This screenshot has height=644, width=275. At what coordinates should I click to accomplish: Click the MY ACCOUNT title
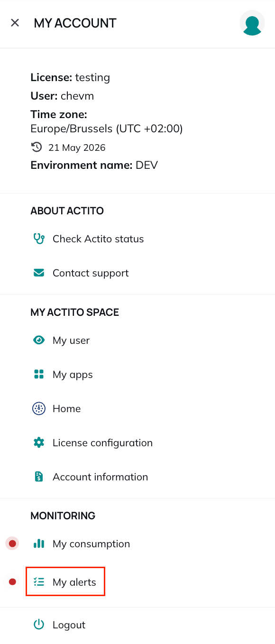[x=75, y=23]
